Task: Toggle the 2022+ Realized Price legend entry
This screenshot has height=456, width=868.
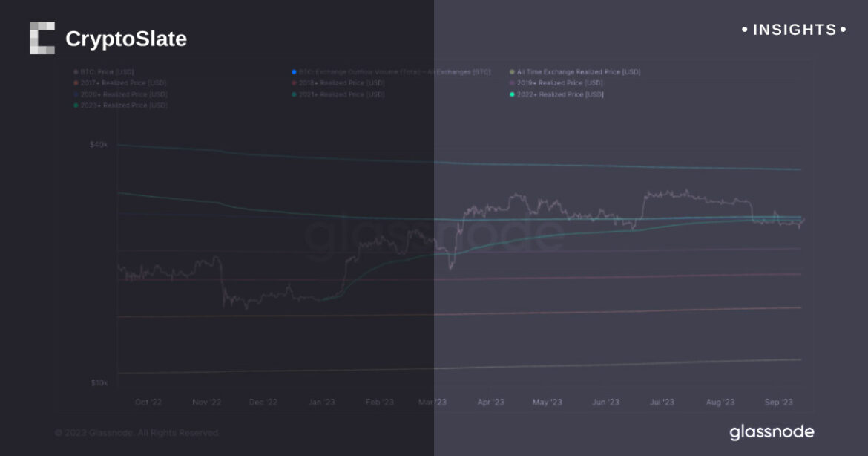Action: [x=560, y=94]
